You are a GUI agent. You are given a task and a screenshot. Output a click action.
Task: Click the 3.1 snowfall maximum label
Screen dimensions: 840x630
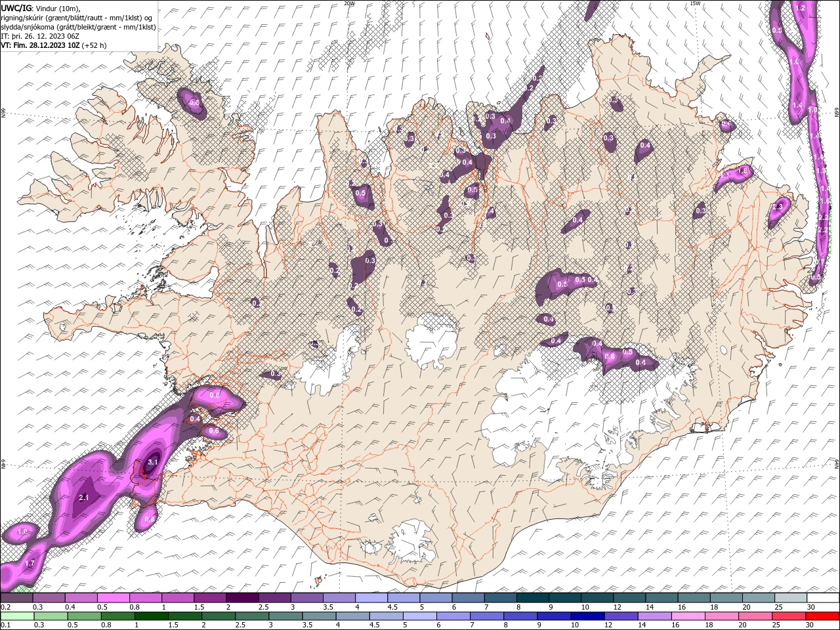pos(153,463)
